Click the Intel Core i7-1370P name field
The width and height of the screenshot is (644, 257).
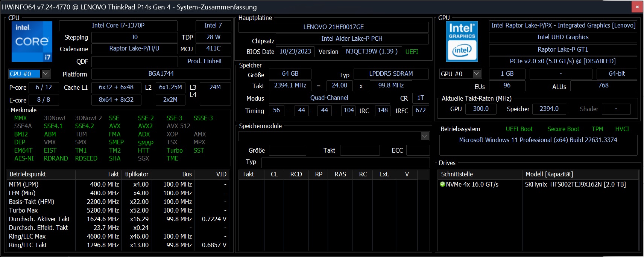118,25
